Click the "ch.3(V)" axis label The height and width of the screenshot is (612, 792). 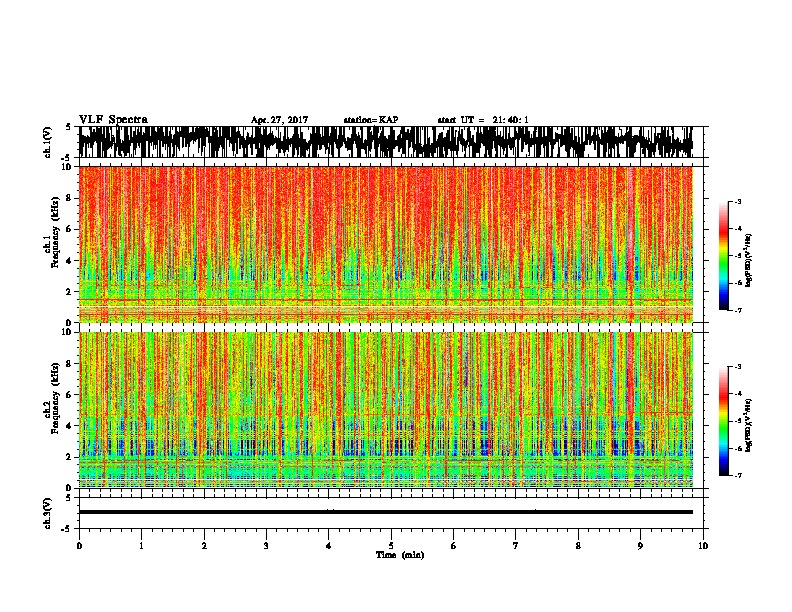(47, 514)
